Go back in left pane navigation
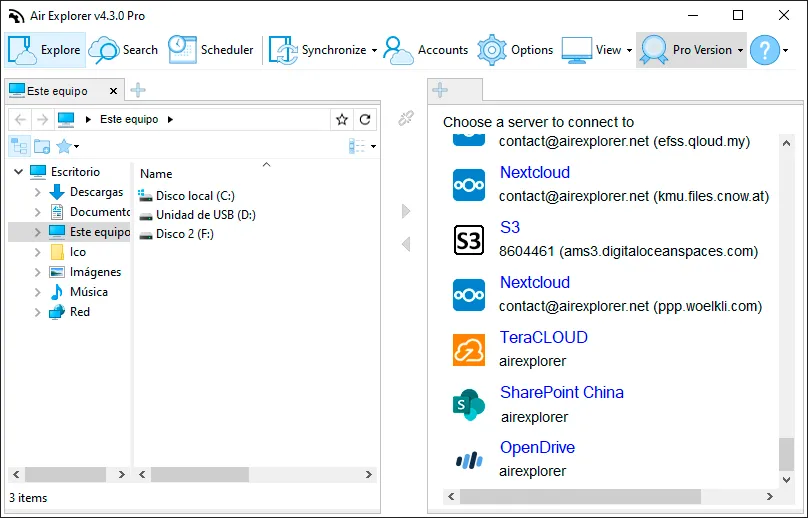The image size is (808, 518). click(20, 120)
